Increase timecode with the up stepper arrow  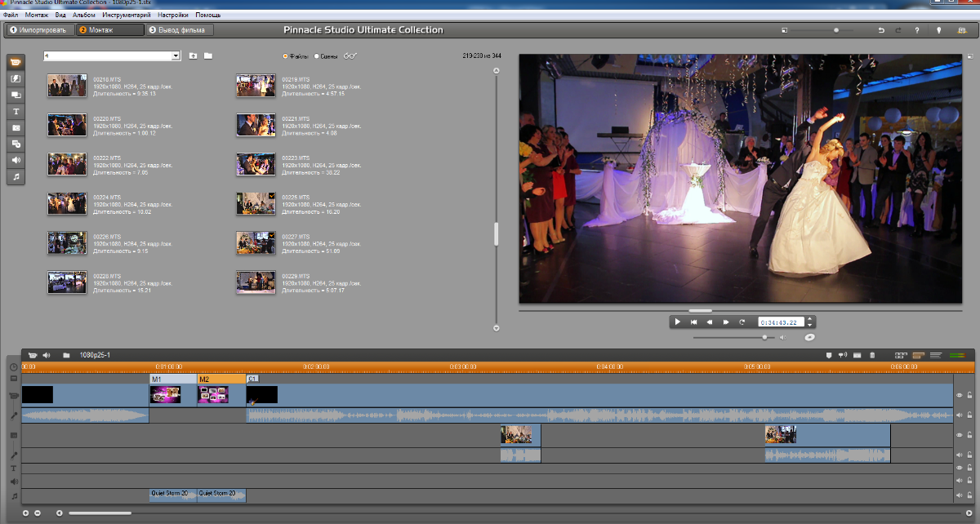(x=810, y=319)
